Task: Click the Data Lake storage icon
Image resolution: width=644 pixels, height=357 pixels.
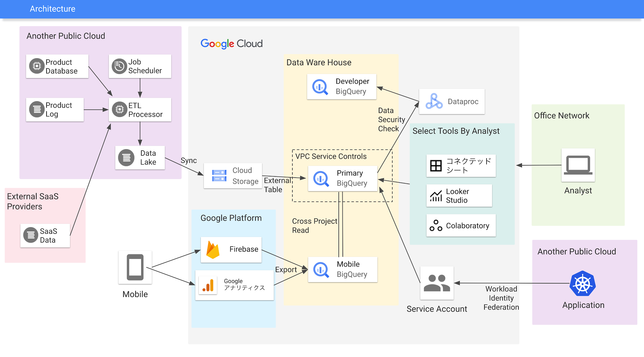Action: click(x=126, y=158)
